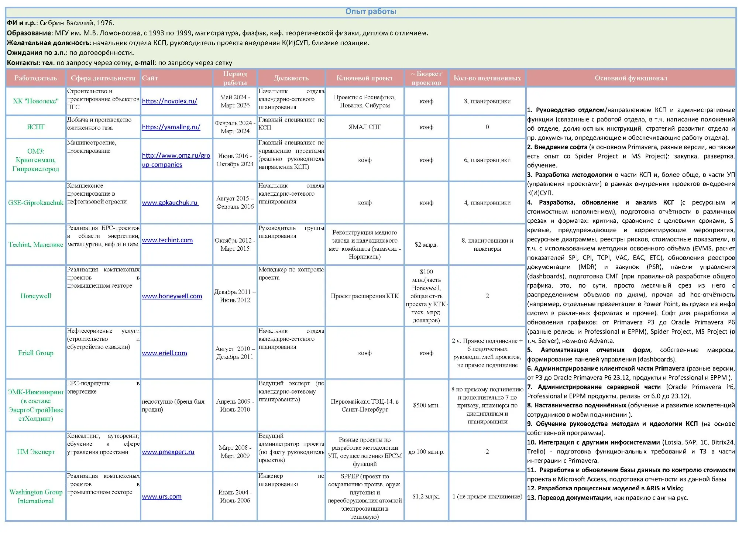Click the 'Желательная должность' line
This screenshot has height=535, width=756.
[x=188, y=43]
